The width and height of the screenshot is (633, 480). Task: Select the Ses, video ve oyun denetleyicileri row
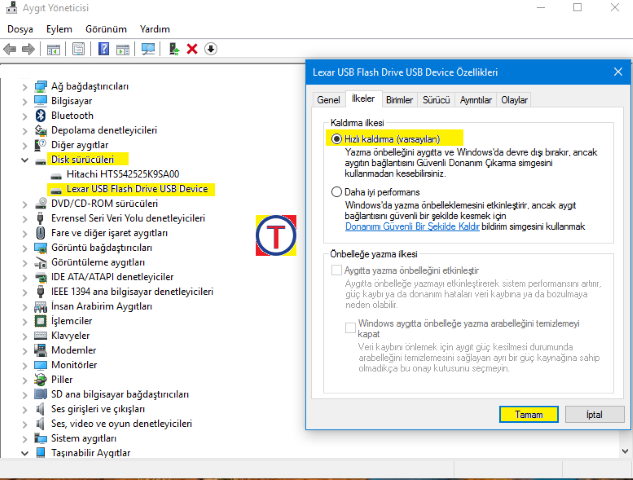[x=122, y=423]
